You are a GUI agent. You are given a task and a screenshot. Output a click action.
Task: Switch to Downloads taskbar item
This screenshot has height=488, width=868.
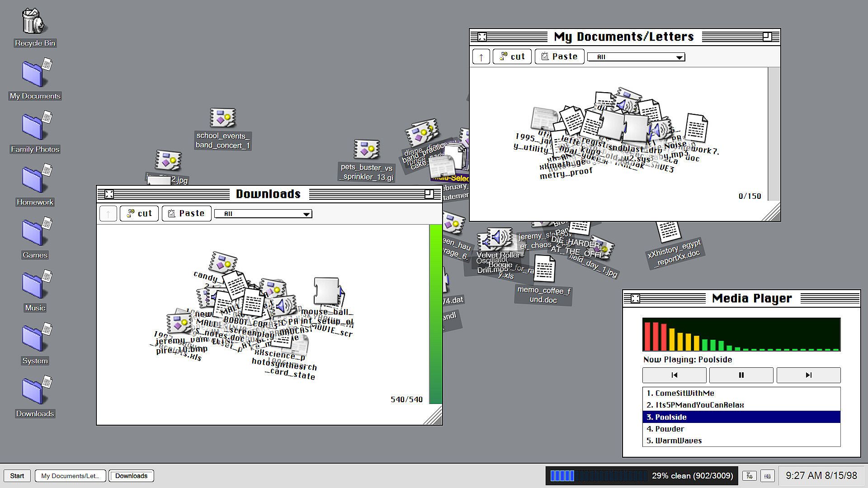pos(131,476)
